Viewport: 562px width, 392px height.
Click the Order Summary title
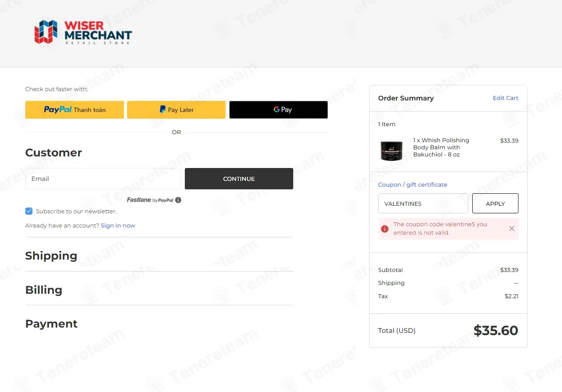[x=406, y=98]
